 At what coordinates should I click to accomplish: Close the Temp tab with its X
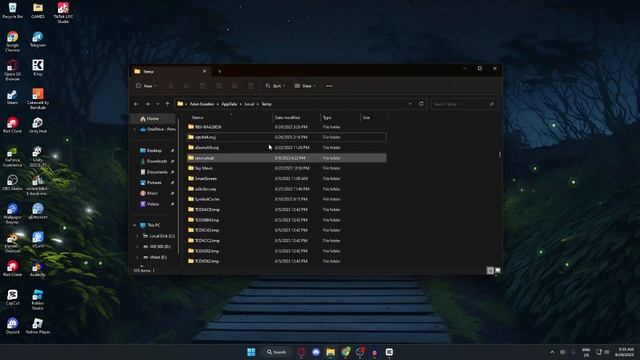click(204, 71)
